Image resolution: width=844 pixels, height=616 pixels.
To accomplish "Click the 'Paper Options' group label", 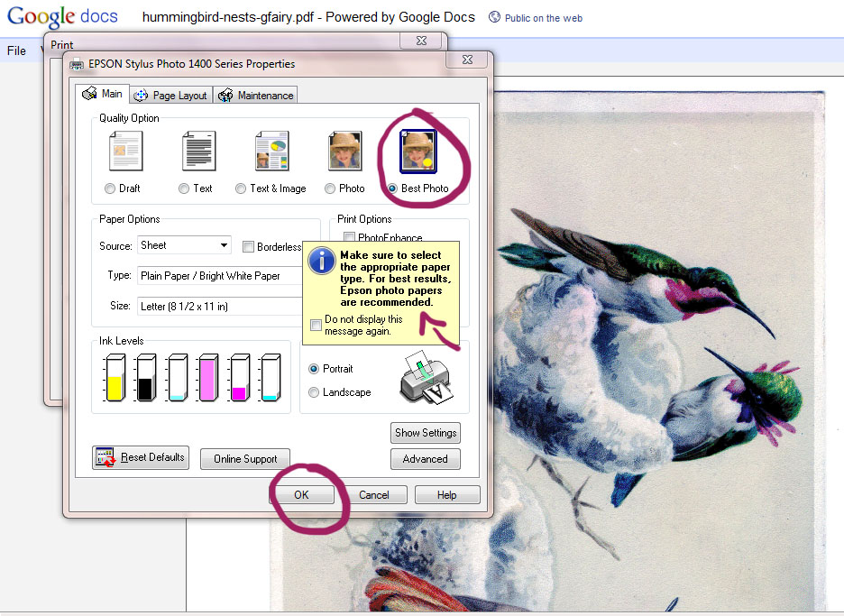I will (129, 219).
